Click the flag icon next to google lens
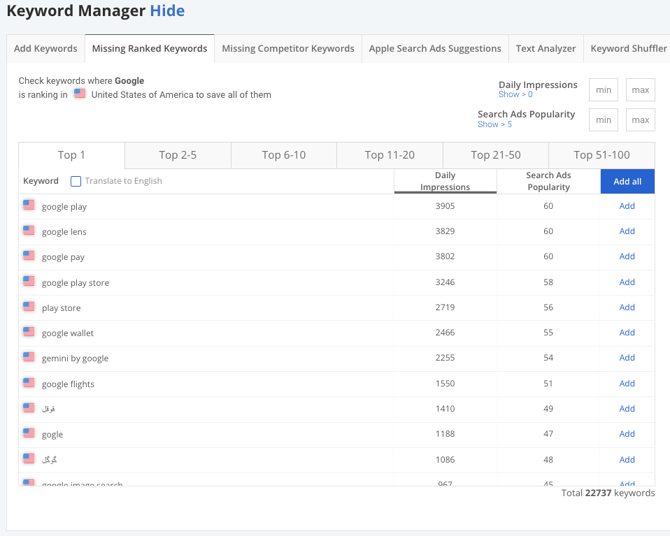 (x=29, y=231)
